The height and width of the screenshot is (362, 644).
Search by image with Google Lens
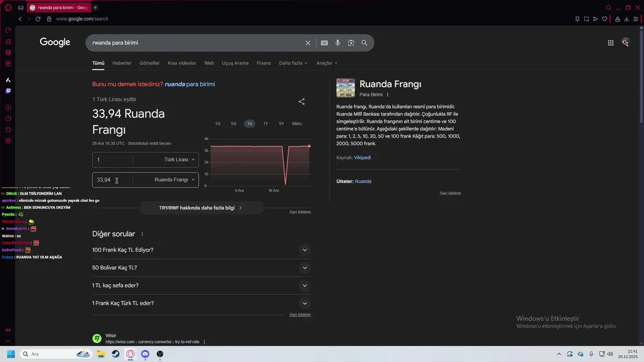351,43
